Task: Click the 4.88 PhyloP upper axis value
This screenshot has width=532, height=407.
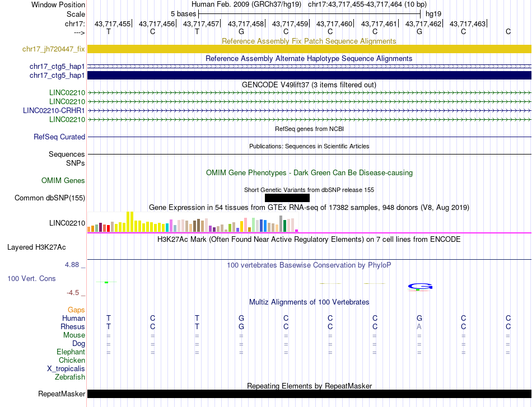Action: click(72, 265)
